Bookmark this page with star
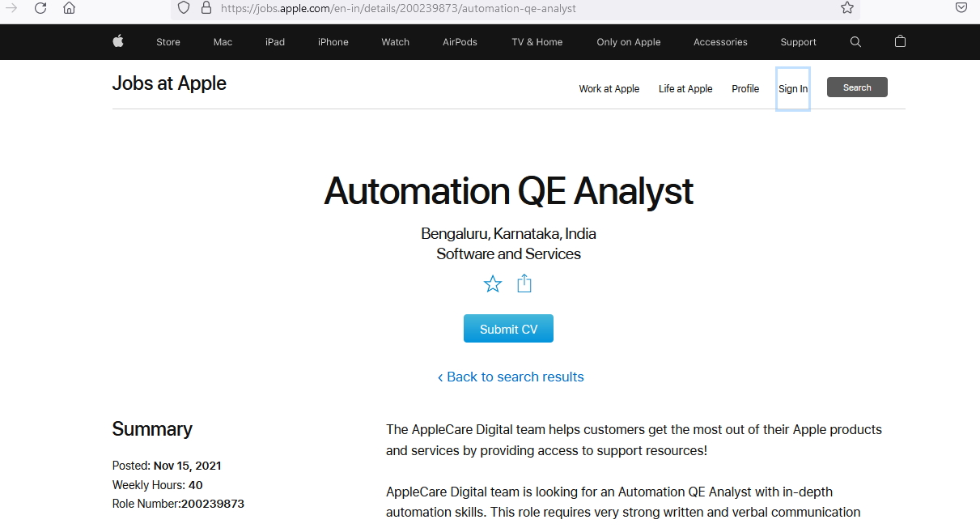 [x=847, y=8]
